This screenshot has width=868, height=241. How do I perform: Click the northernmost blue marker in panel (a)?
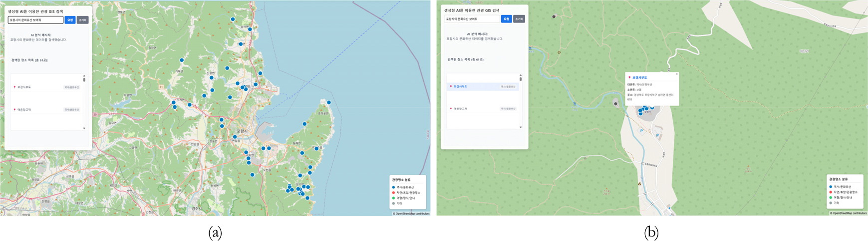click(x=233, y=19)
